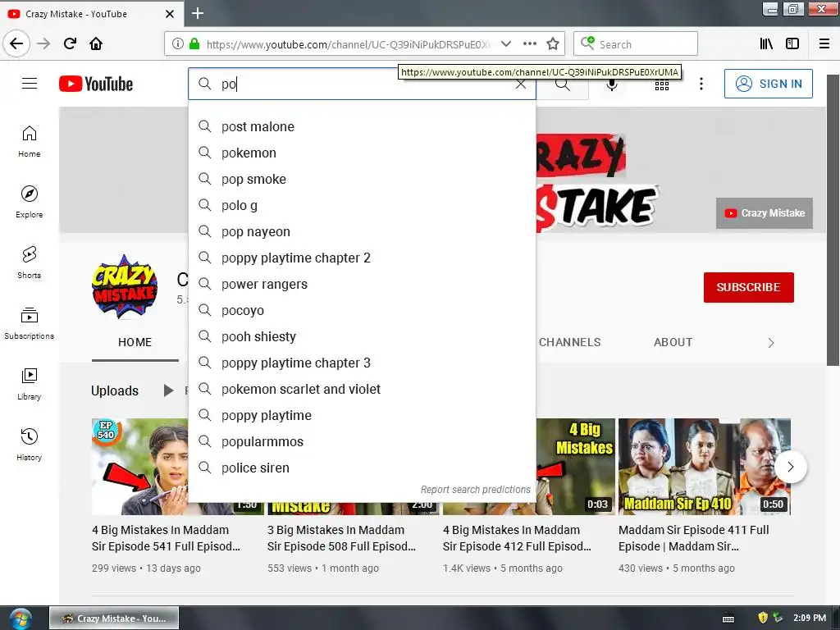Open video titled Episode 412 mistakes

(x=517, y=538)
